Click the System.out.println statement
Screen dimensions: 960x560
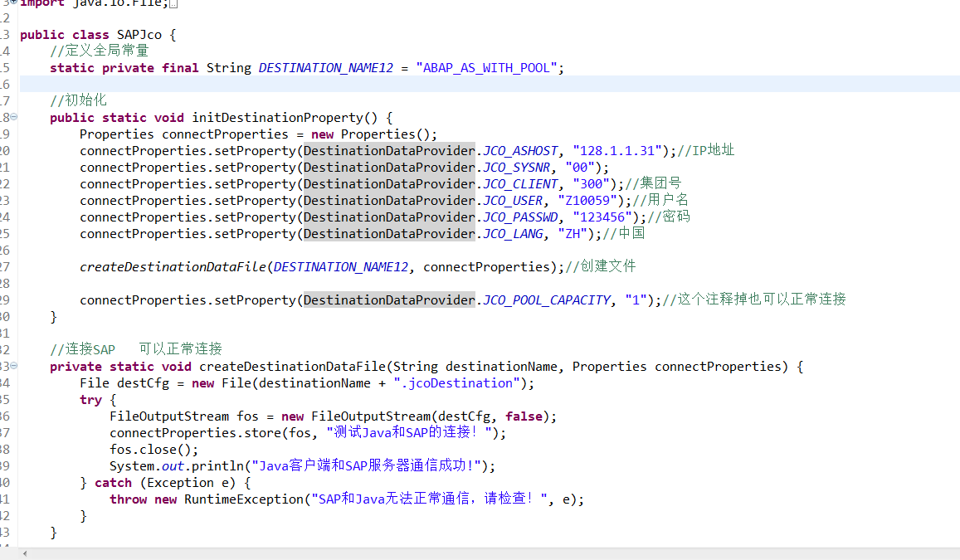tap(303, 466)
